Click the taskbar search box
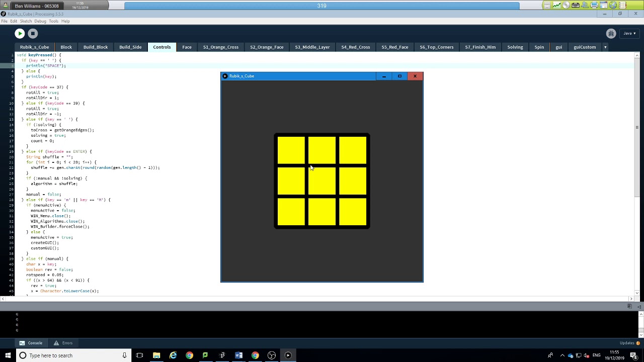Screen dimensions: 644x362 [x=73, y=355]
